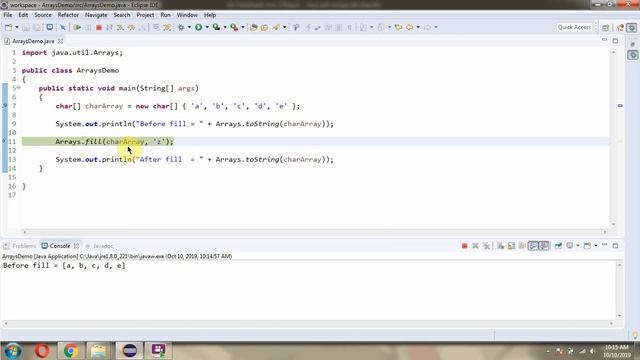The height and width of the screenshot is (360, 640).
Task: Switch to the Debug perspective icon
Action: click(x=632, y=27)
